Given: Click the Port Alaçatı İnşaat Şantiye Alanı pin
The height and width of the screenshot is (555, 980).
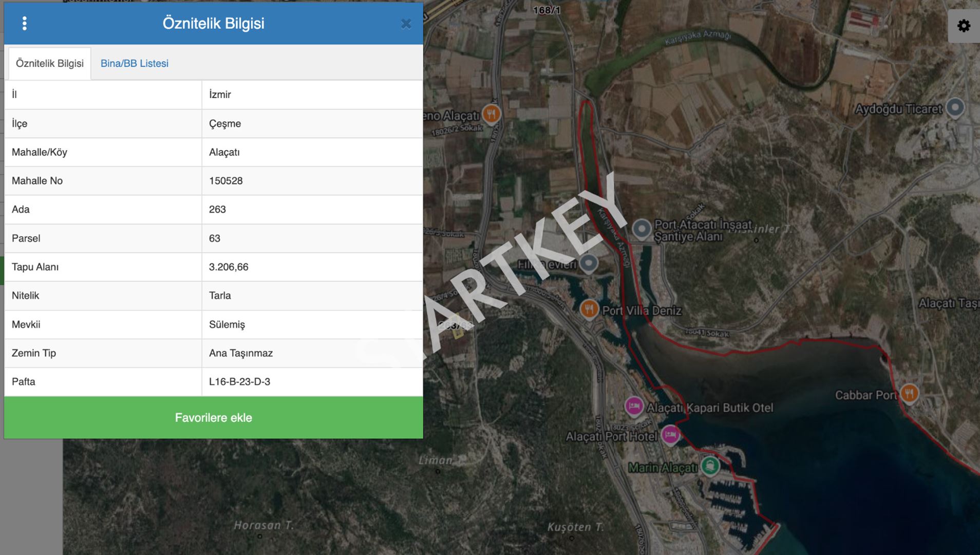Looking at the screenshot, I should 642,228.
